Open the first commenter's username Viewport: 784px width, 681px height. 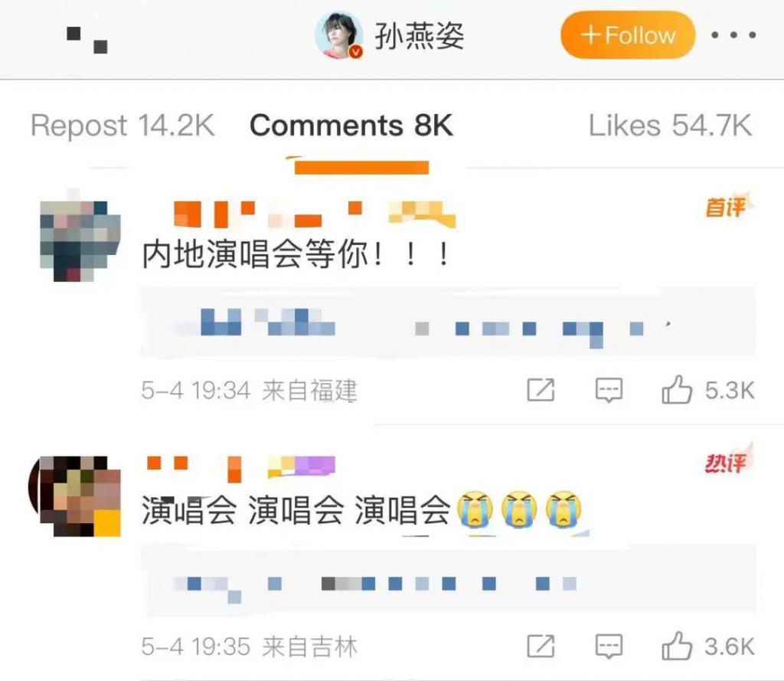pyautogui.click(x=315, y=214)
